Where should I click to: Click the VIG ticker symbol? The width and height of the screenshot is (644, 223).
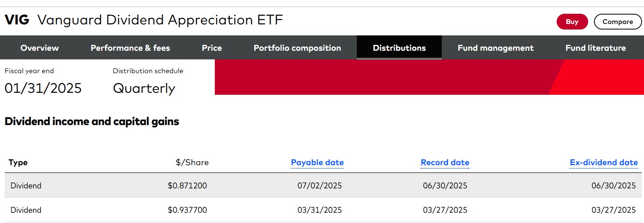click(17, 20)
